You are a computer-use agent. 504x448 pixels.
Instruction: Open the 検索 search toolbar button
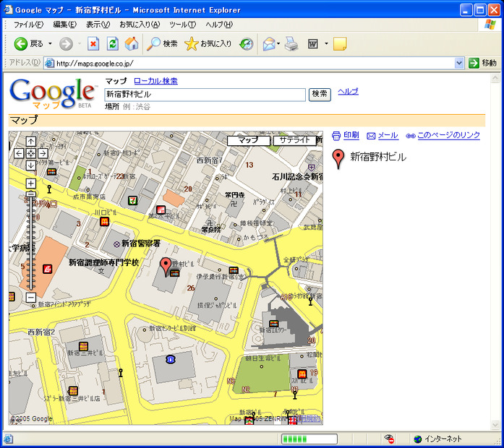coord(162,43)
